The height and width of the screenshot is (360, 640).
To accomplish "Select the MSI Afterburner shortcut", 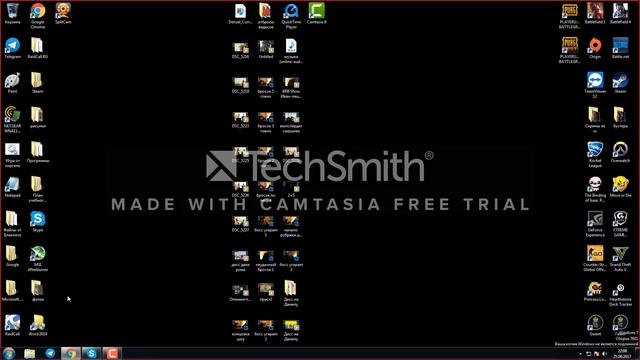I will (x=38, y=259).
